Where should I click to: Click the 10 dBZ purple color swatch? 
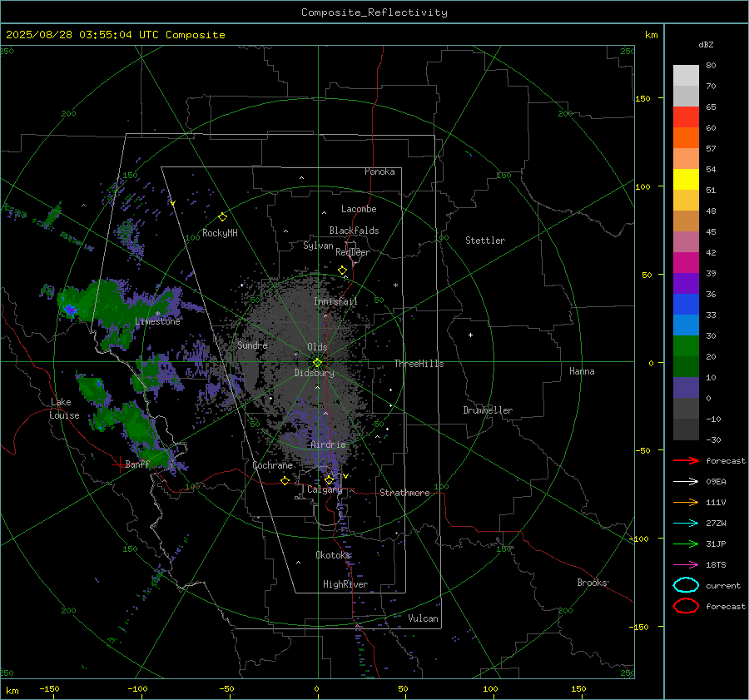coord(686,388)
